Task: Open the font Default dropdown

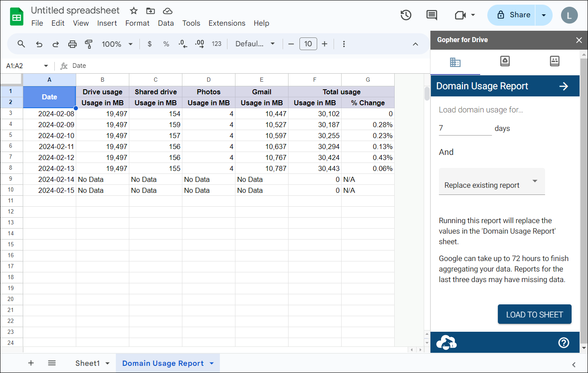Action: 255,44
